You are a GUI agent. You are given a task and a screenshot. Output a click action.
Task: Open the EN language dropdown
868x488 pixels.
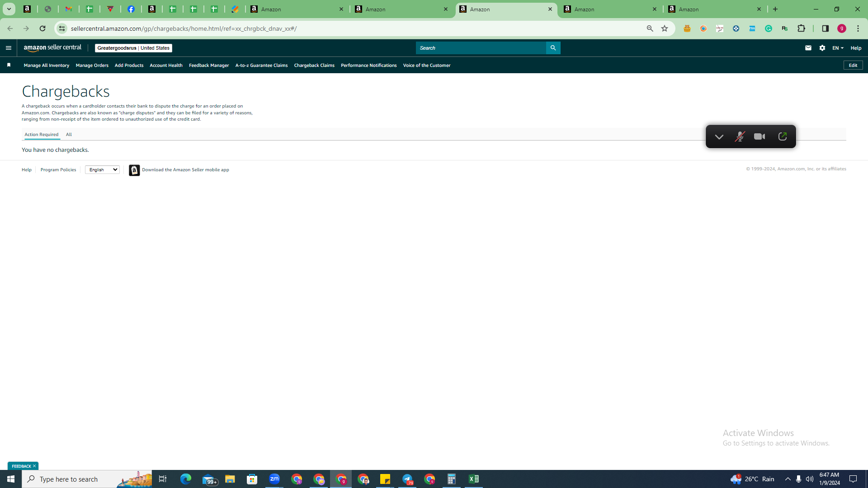[x=838, y=48]
